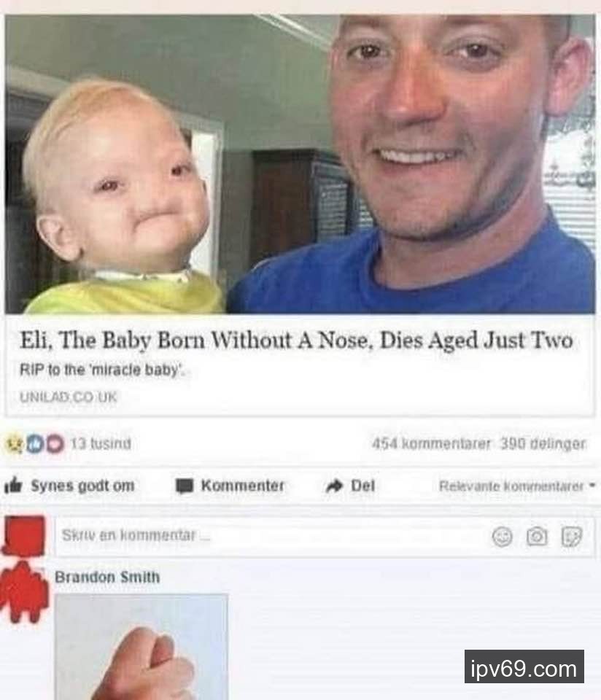Viewport: 601px width, 700px height.
Task: Click the heart reaction icon
Action: click(x=55, y=444)
